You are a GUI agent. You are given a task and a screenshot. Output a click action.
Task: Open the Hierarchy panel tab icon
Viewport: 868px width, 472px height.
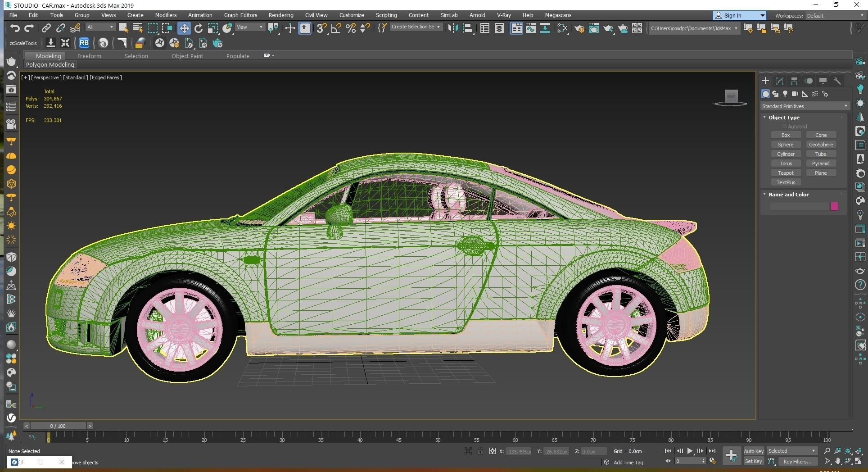click(794, 81)
